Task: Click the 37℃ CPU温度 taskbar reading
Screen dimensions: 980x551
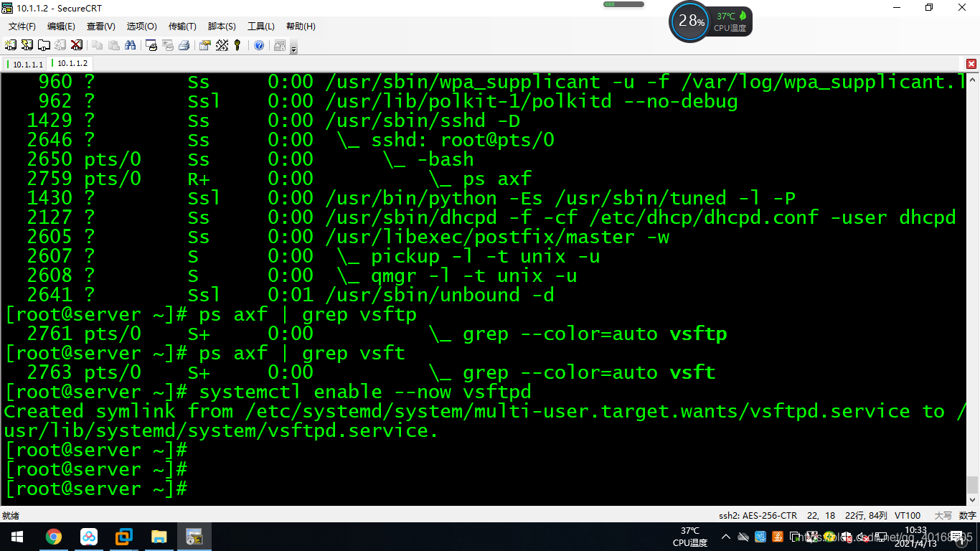Action: pos(690,537)
